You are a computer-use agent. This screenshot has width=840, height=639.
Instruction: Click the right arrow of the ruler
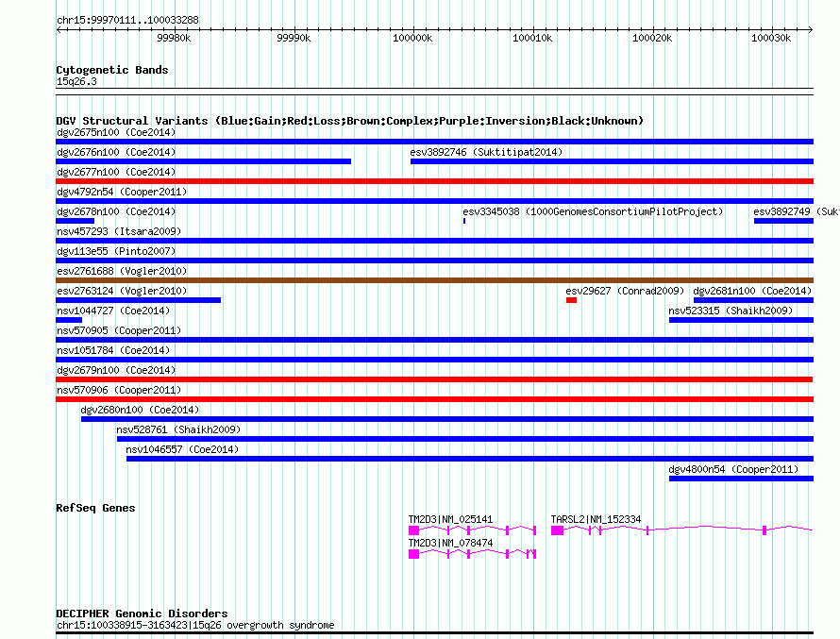point(810,29)
